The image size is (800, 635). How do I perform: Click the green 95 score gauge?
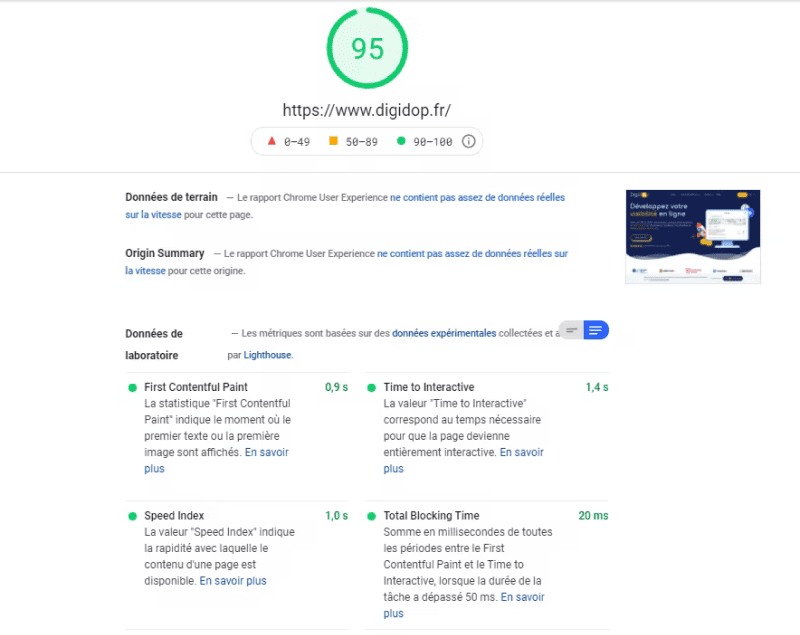pos(367,48)
